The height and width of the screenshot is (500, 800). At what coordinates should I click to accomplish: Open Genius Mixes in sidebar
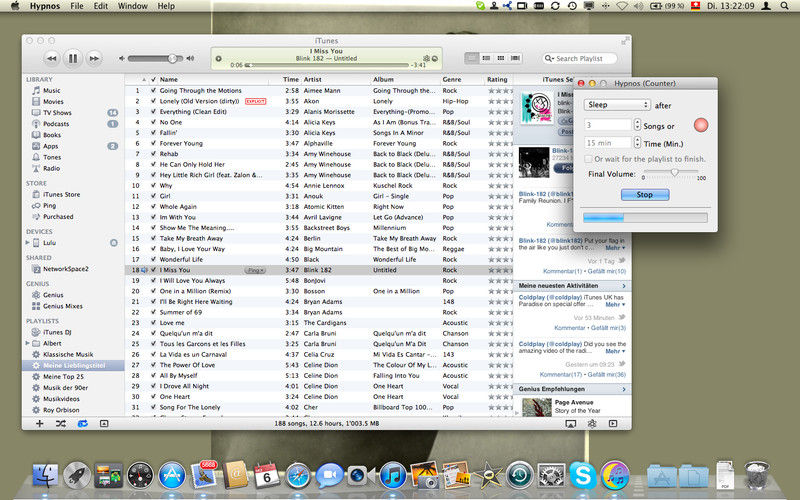[x=62, y=306]
